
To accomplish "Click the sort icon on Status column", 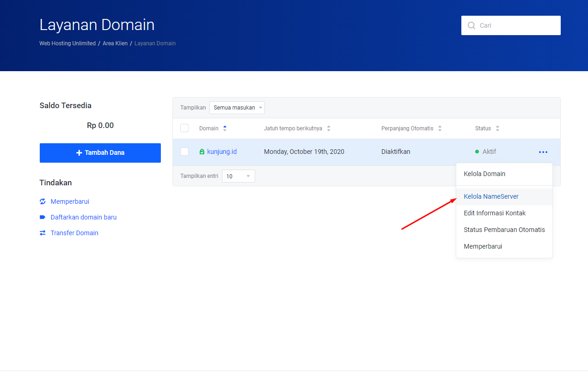I will [x=497, y=128].
